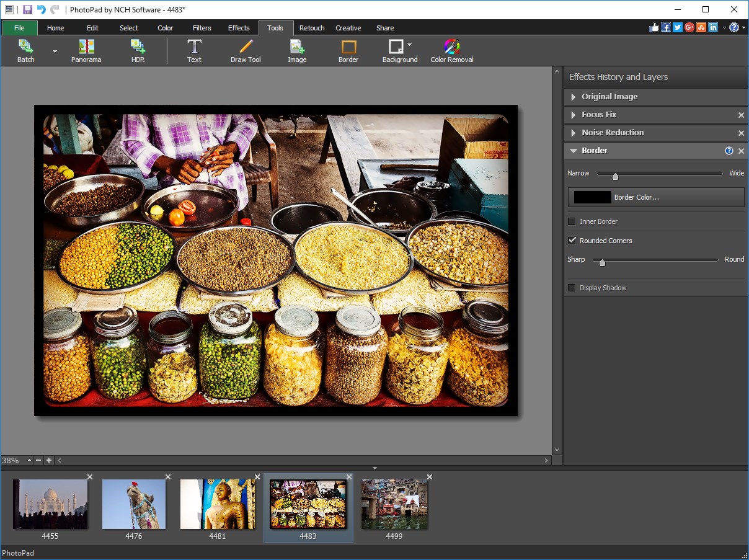Click the Background tool icon

(397, 47)
